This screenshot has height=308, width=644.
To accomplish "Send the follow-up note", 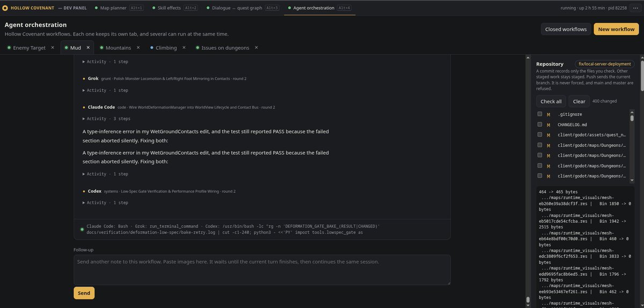I will pos(84,293).
